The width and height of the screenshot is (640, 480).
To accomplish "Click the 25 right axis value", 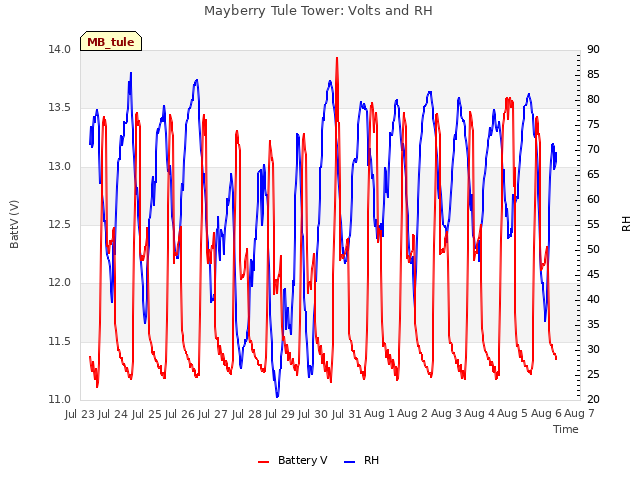I will 593,374.
